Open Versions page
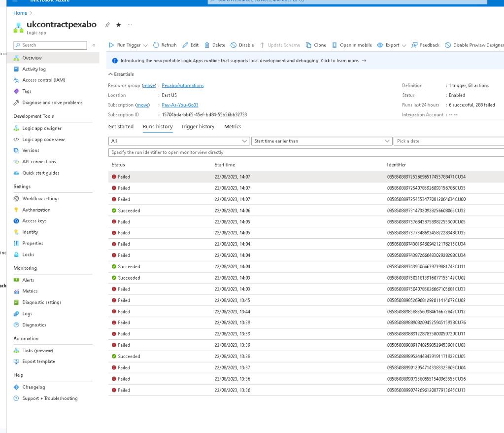The width and height of the screenshot is (504, 433). (x=31, y=150)
